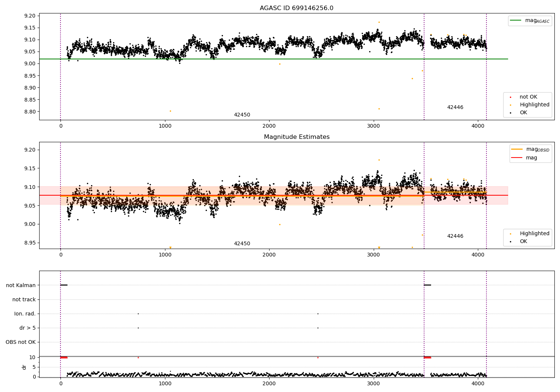Click the 8.90 y-tick of the top plot
The height and width of the screenshot is (392, 560).
coord(30,88)
